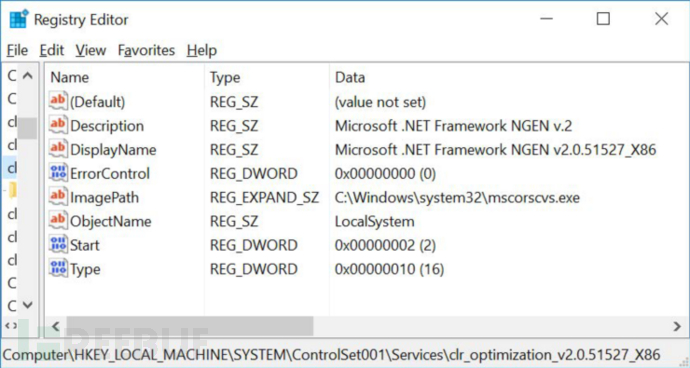Viewport: 690px width, 368px height.
Task: Select the ImagePath value name
Action: (x=104, y=198)
